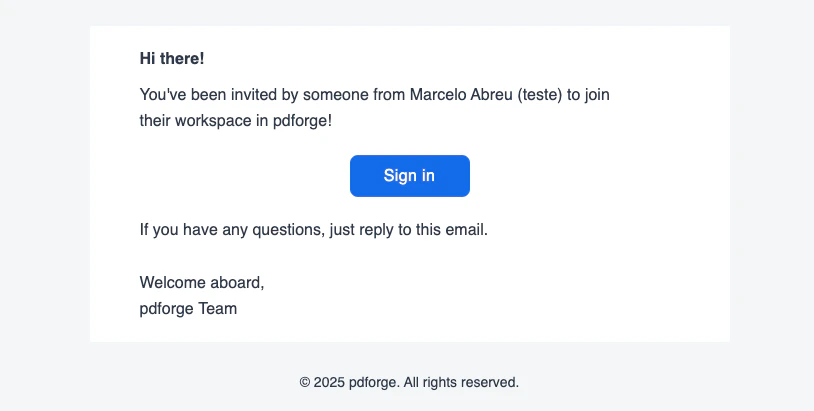Click the words "to join" in invitation
Viewport: 814px width, 411px height.
(x=588, y=95)
